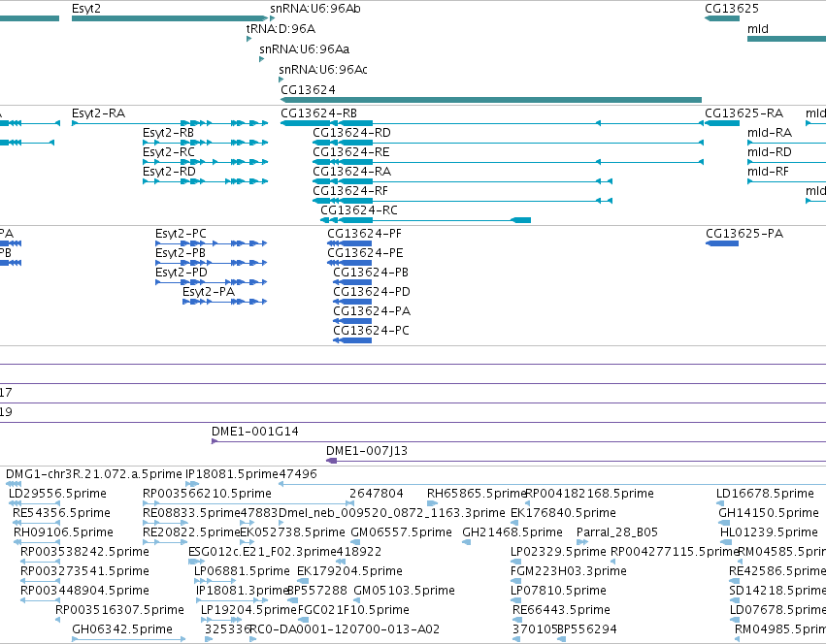The height and width of the screenshot is (644, 826).
Task: Select transcript CG13625-RA
Action: (x=743, y=113)
